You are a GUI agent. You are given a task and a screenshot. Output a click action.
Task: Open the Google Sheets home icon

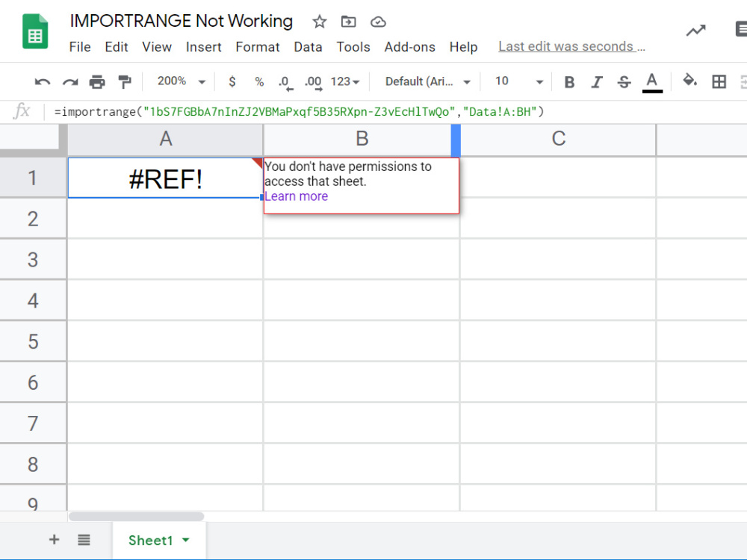(35, 31)
